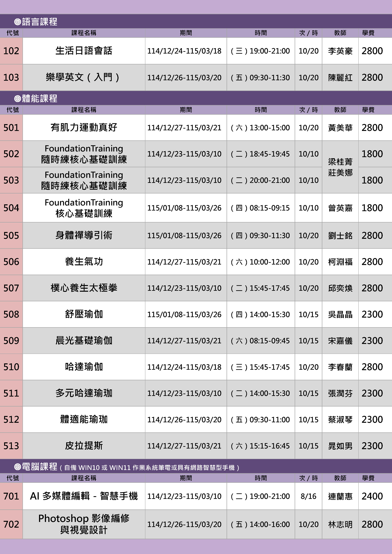The image size is (392, 554).
Task: Click the bullseye icon beside 電腦課程
Action: point(18,467)
